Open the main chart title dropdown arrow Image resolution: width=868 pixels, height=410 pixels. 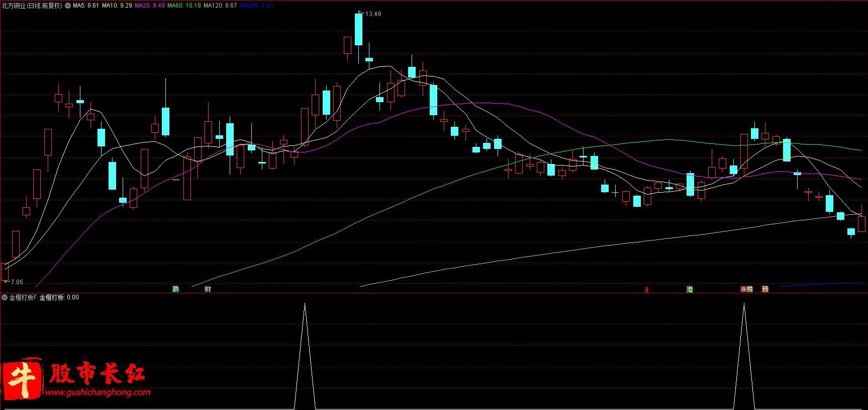(68, 6)
